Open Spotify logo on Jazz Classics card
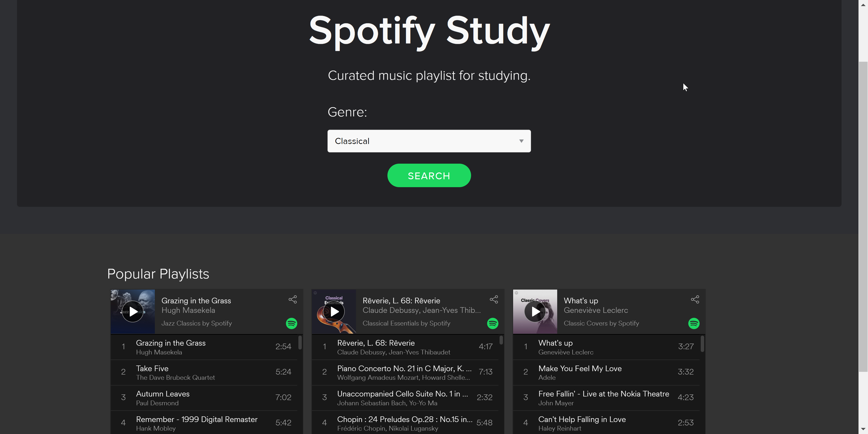 click(x=291, y=323)
